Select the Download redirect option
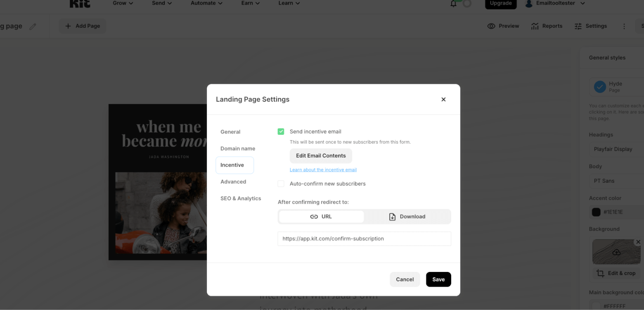644x310 pixels. pos(407,217)
